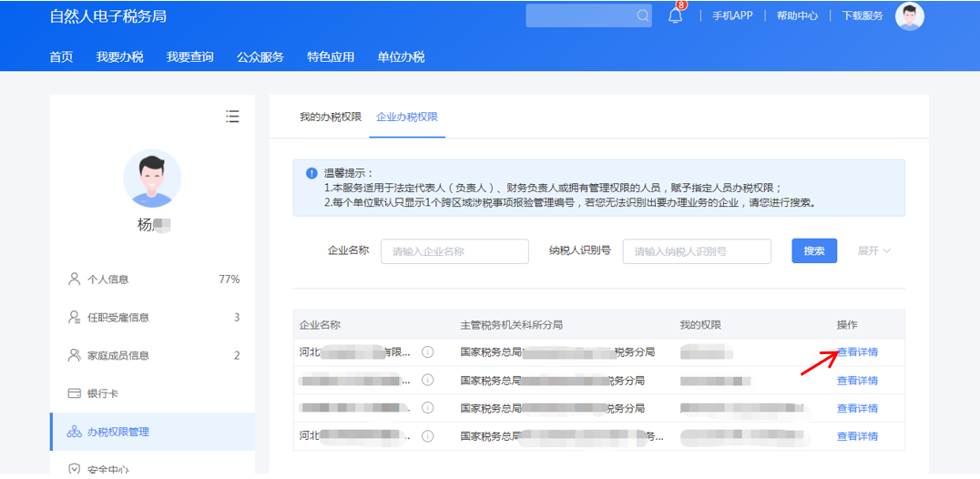Open 个人信息 sidebar item

(152, 280)
